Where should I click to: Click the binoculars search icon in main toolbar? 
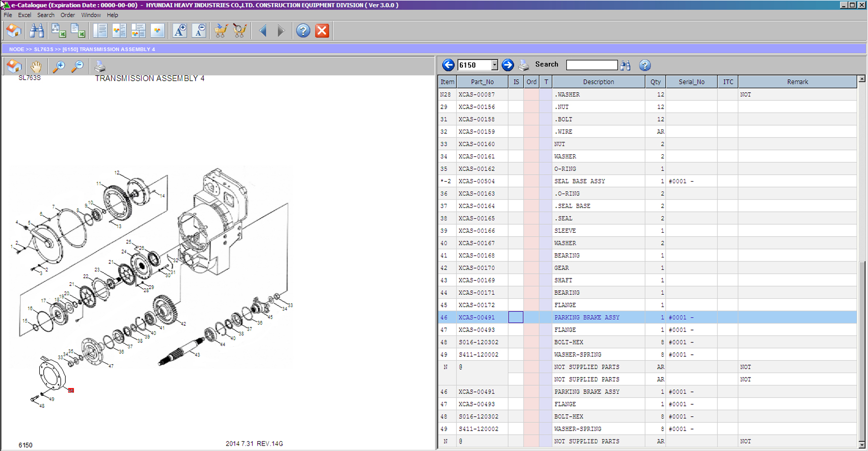pyautogui.click(x=36, y=31)
